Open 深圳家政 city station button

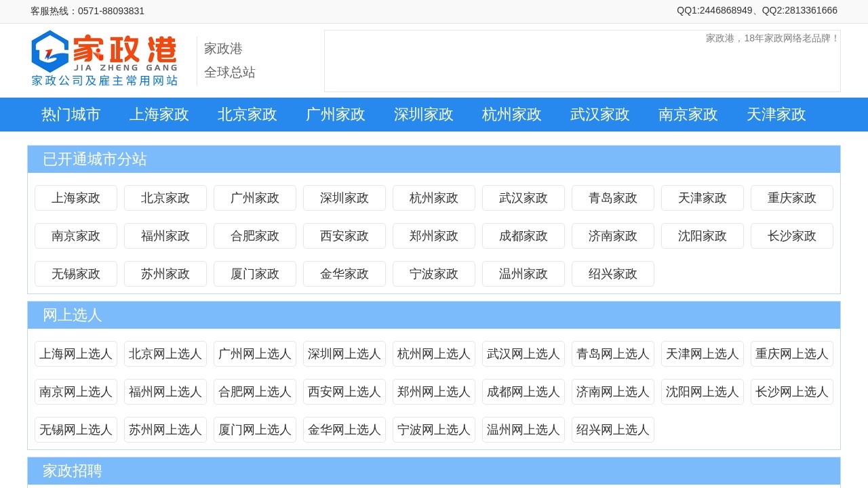pyautogui.click(x=344, y=198)
